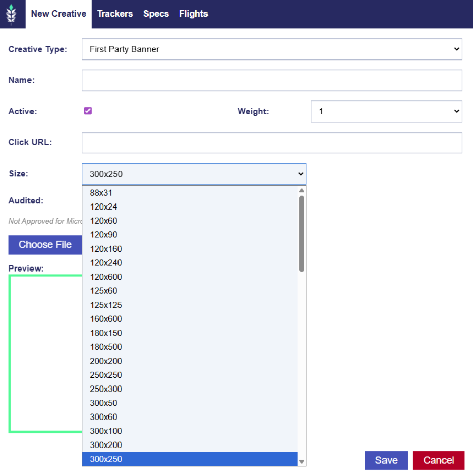Click the Cancel button

tap(438, 460)
